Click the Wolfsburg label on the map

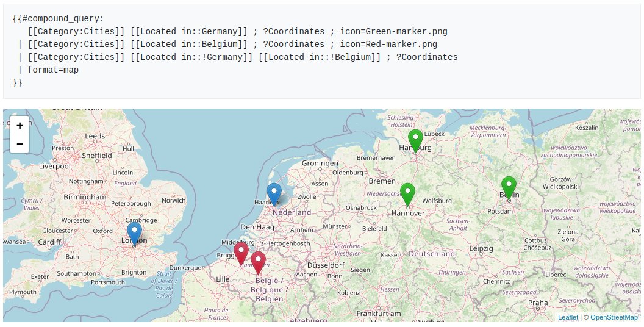[x=437, y=201]
